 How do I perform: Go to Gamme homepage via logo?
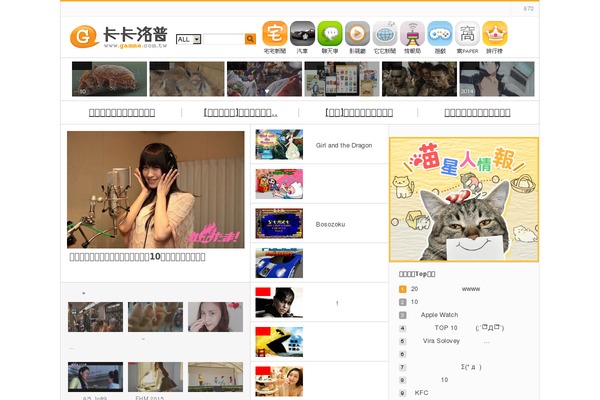tap(118, 37)
